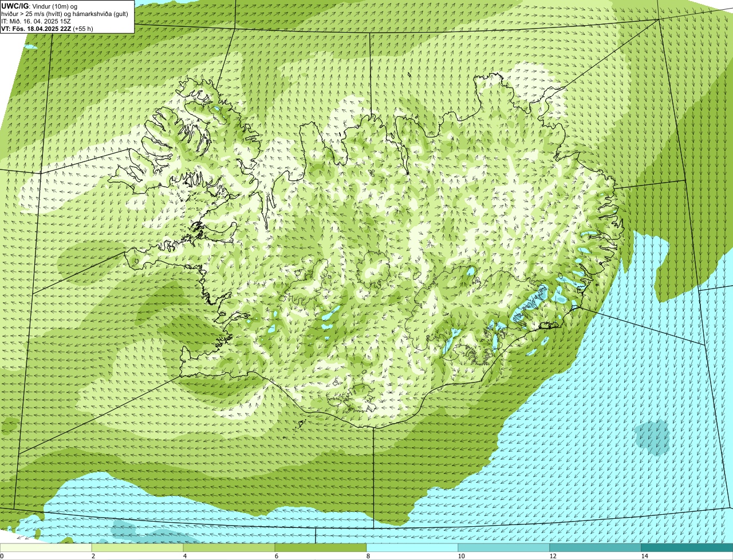Screen dimensions: 733x560
Task: Choose the 12–14 m/s teal legend segment
Action: (x=596, y=547)
